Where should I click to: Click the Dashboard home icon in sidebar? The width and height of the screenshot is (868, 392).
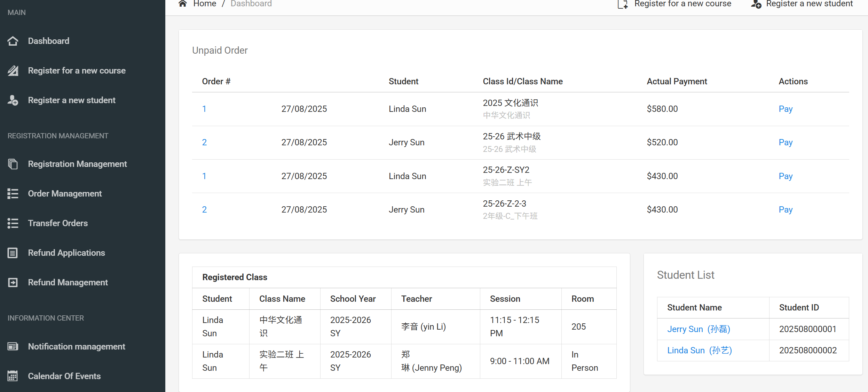[13, 41]
